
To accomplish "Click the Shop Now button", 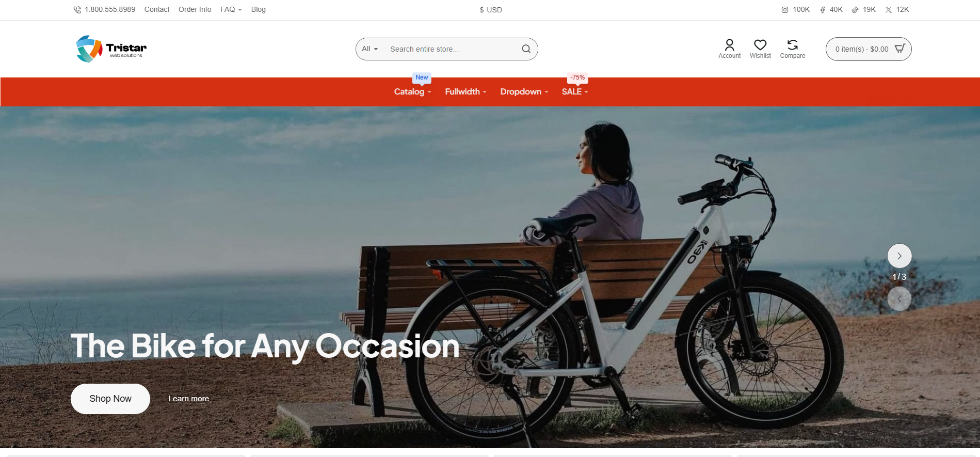I will (x=110, y=399).
